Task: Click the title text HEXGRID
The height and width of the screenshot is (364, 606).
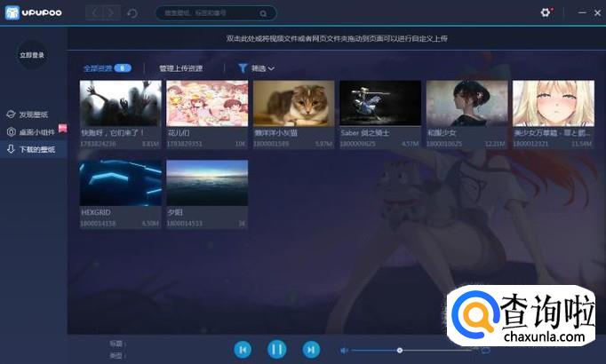Action: 96,212
